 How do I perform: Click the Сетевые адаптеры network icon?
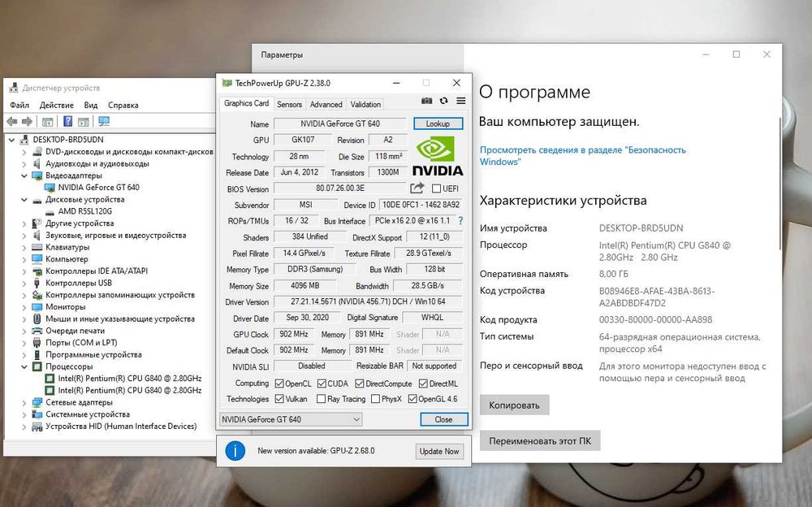(x=37, y=401)
